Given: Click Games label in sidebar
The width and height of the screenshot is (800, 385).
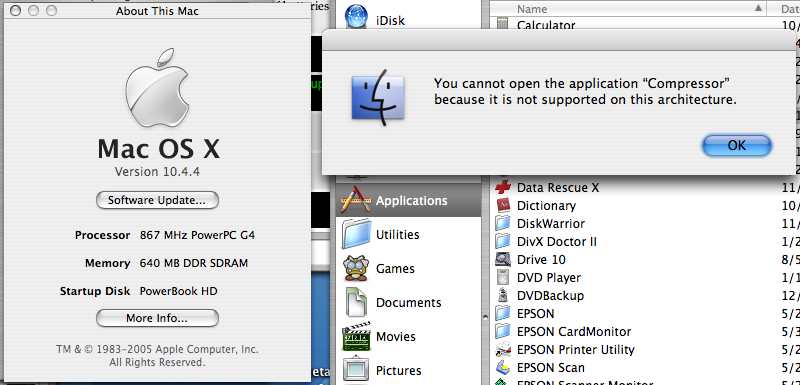Looking at the screenshot, I should [395, 269].
